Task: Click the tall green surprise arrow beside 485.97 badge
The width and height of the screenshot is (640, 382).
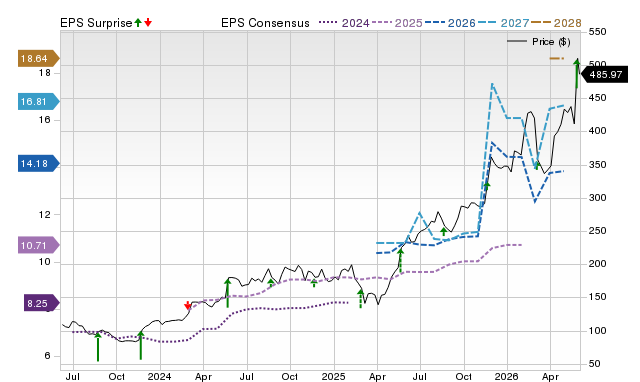Action: pos(577,73)
